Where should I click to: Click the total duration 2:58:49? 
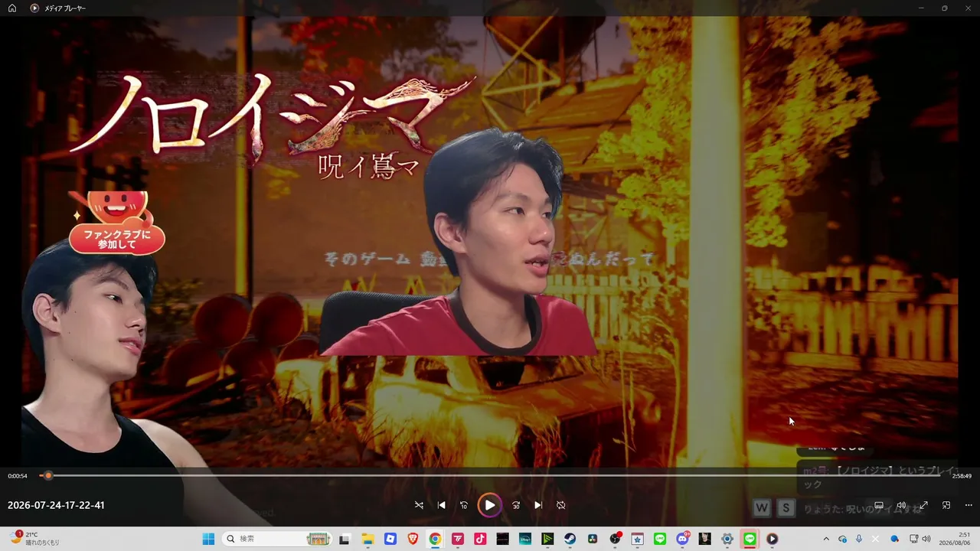(x=962, y=476)
